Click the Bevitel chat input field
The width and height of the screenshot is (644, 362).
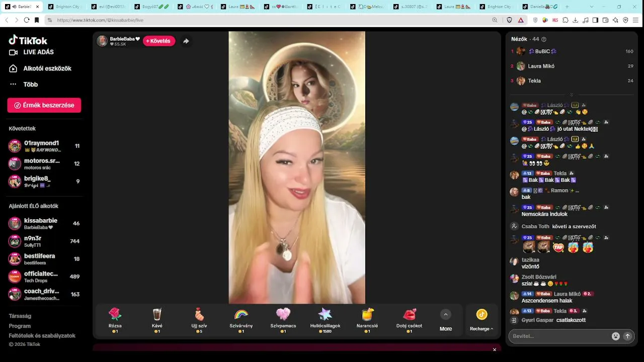pos(558,336)
